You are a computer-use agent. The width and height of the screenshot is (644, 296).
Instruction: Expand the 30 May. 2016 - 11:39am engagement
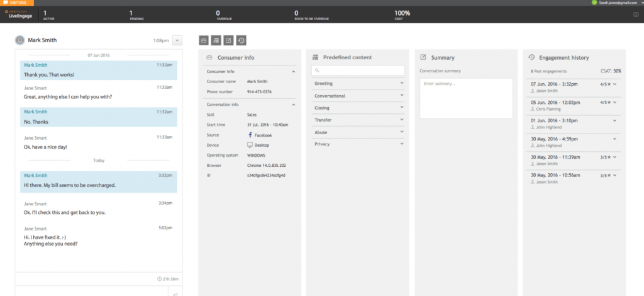[615, 157]
